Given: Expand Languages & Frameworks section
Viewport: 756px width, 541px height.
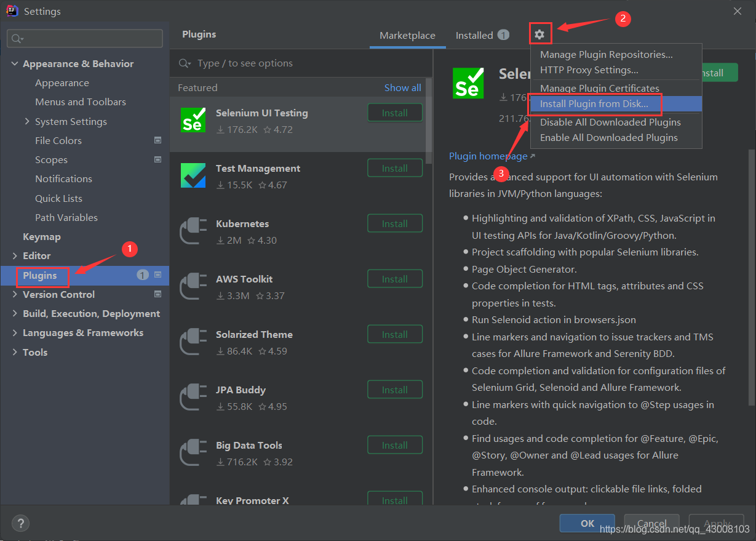Looking at the screenshot, I should [15, 332].
